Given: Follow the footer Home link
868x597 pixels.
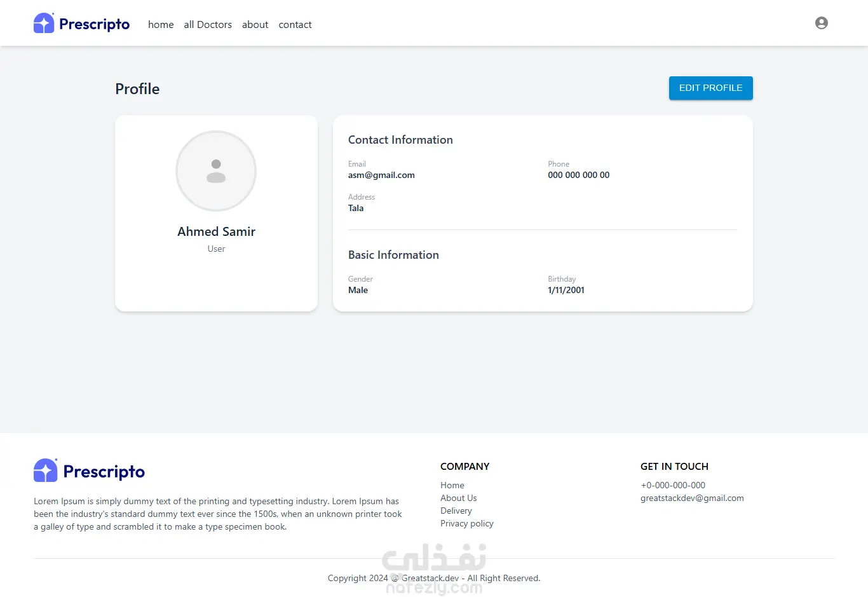Looking at the screenshot, I should 452,485.
